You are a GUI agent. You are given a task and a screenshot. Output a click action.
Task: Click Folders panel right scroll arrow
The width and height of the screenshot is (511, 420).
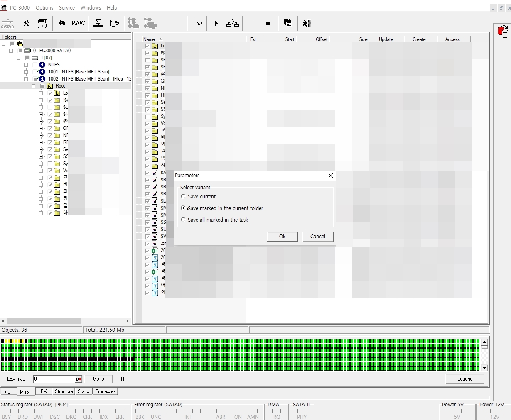[128, 321]
